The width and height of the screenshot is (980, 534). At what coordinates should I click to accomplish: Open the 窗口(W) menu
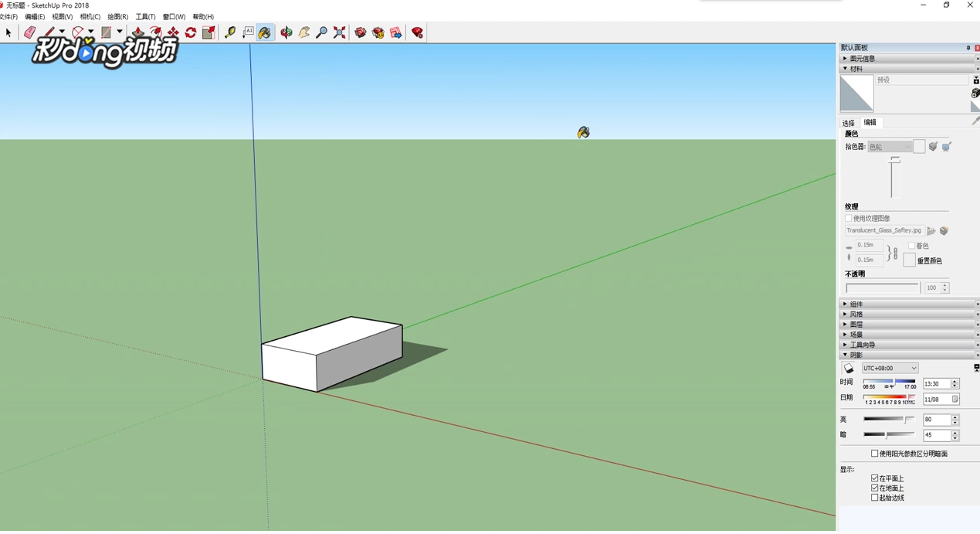click(x=174, y=16)
